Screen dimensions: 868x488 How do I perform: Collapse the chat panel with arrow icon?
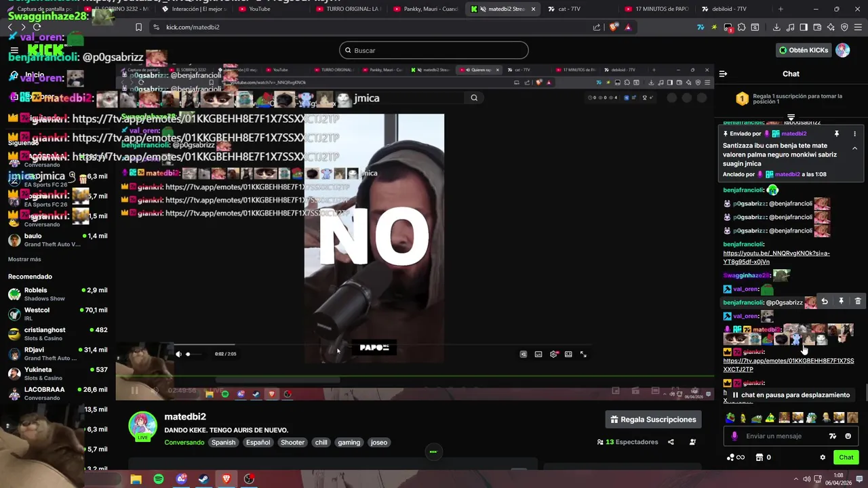723,74
